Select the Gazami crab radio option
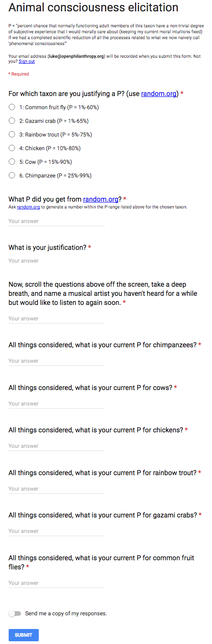Image resolution: width=212 pixels, height=644 pixels. coord(12,121)
